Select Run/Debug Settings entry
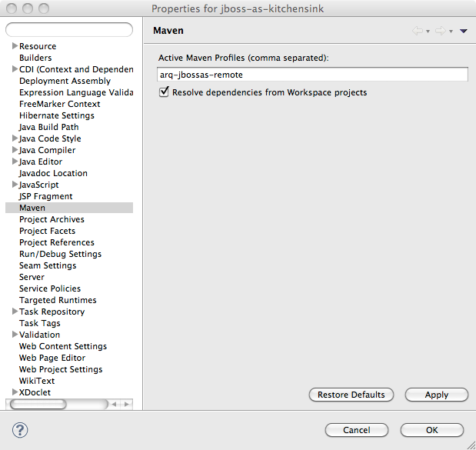Screen dimensions: 476x450 click(x=60, y=254)
